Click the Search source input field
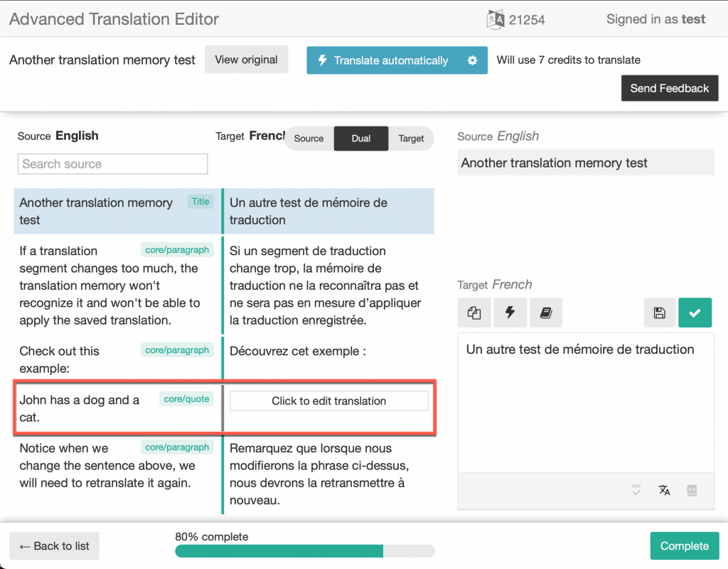Image resolution: width=728 pixels, height=569 pixels. 112,164
